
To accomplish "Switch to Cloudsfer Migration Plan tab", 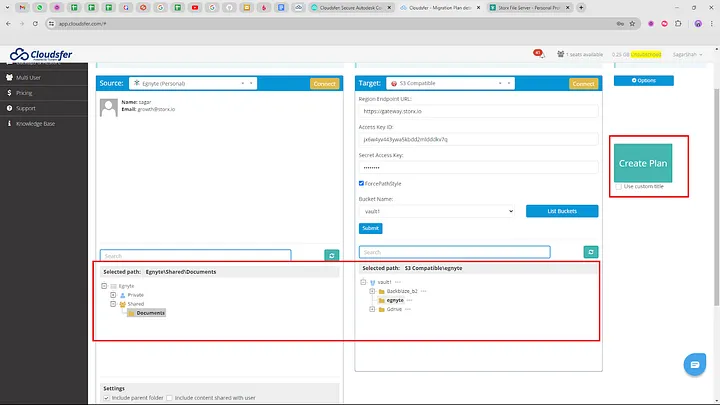I will (440, 7).
